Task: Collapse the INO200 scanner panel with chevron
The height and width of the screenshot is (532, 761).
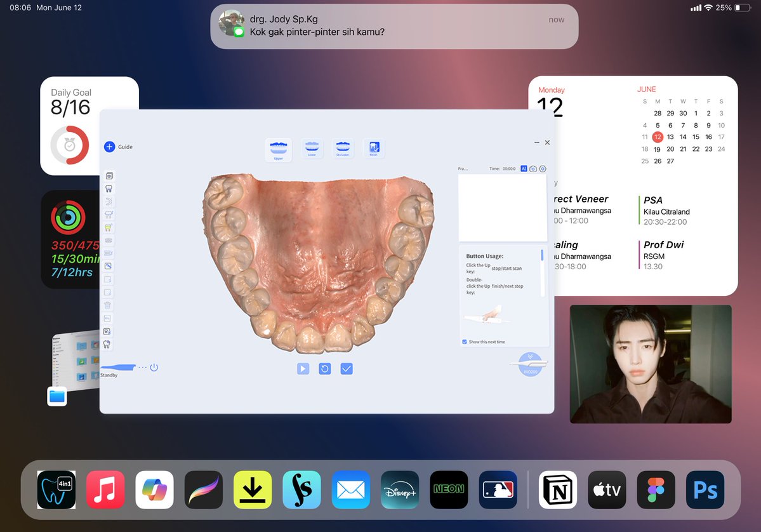Action: [x=530, y=357]
